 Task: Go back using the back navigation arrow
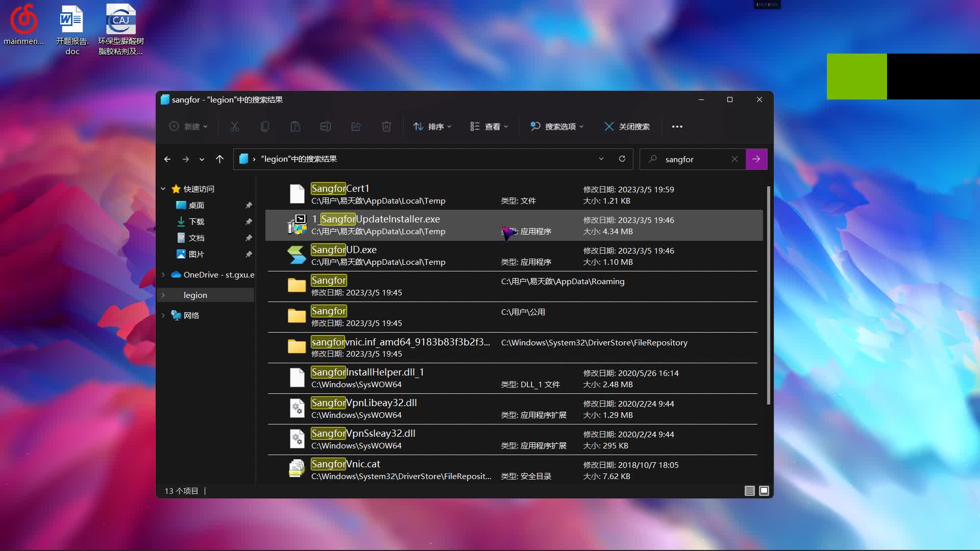167,159
